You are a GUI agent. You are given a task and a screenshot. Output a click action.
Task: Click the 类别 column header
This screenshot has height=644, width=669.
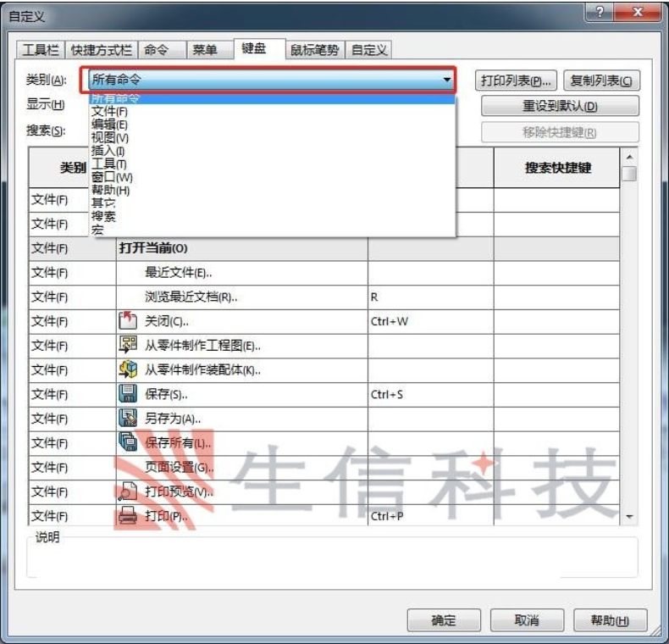click(73, 168)
